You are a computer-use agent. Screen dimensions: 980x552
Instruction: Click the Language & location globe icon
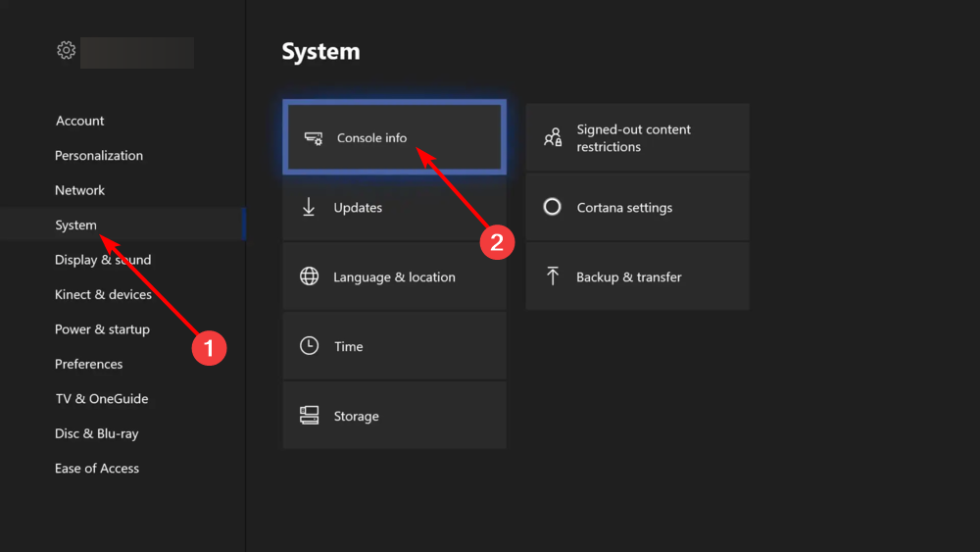[x=309, y=276]
